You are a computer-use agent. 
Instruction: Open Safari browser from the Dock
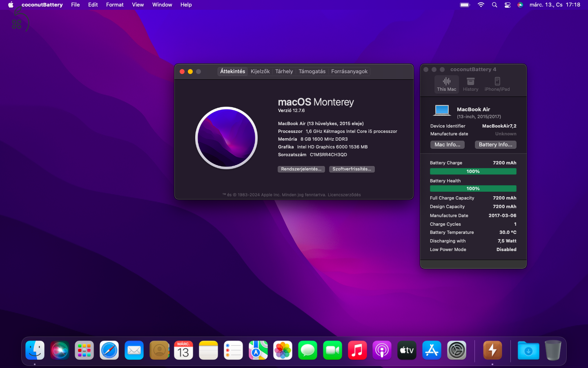click(109, 350)
